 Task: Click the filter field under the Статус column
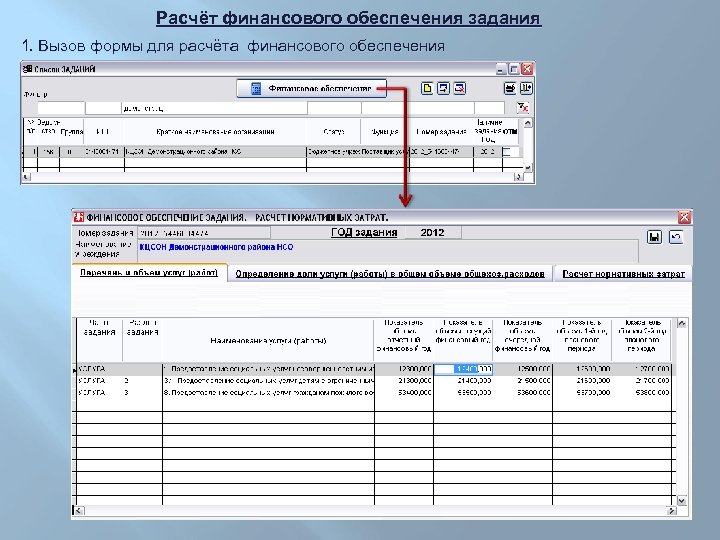(334, 108)
